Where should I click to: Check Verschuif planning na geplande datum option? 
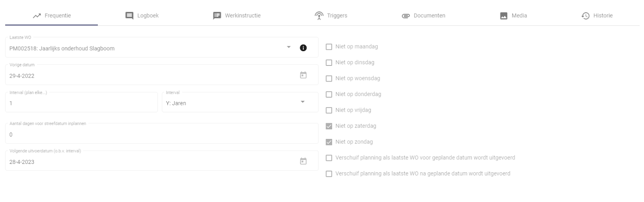[329, 174]
